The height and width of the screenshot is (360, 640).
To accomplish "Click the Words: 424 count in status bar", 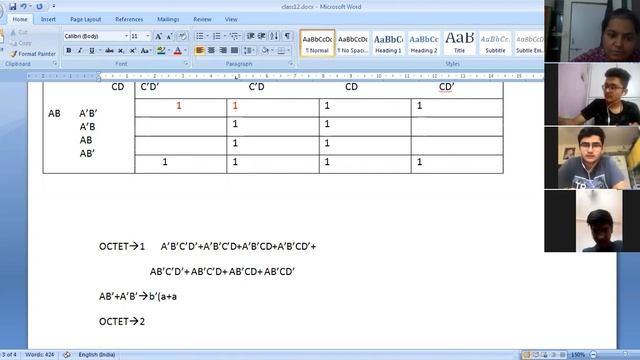I will click(40, 355).
